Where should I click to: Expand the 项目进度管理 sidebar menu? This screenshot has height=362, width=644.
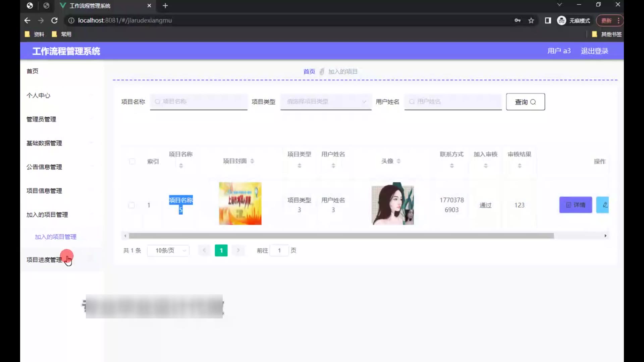tap(44, 260)
